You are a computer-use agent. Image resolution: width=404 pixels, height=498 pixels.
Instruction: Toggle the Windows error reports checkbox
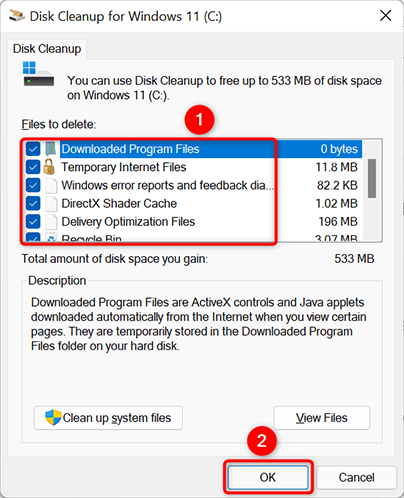click(x=33, y=185)
